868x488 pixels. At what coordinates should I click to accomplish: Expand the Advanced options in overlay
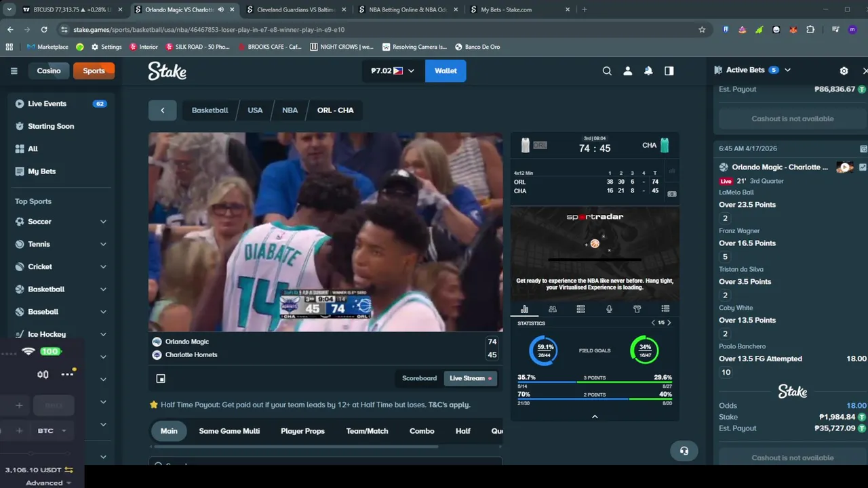(48, 483)
